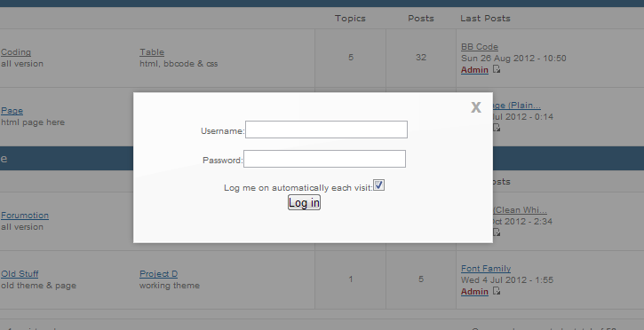Click the Password input field
644x330 pixels.
click(x=324, y=159)
